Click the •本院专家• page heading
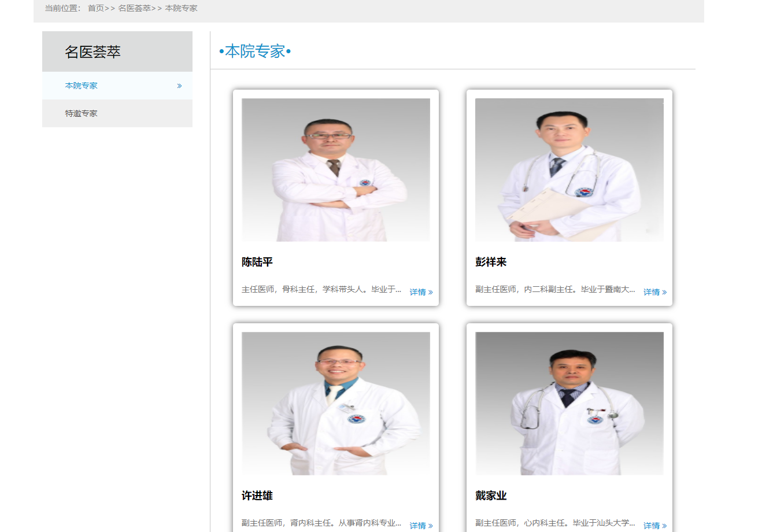The image size is (762, 532). click(255, 51)
